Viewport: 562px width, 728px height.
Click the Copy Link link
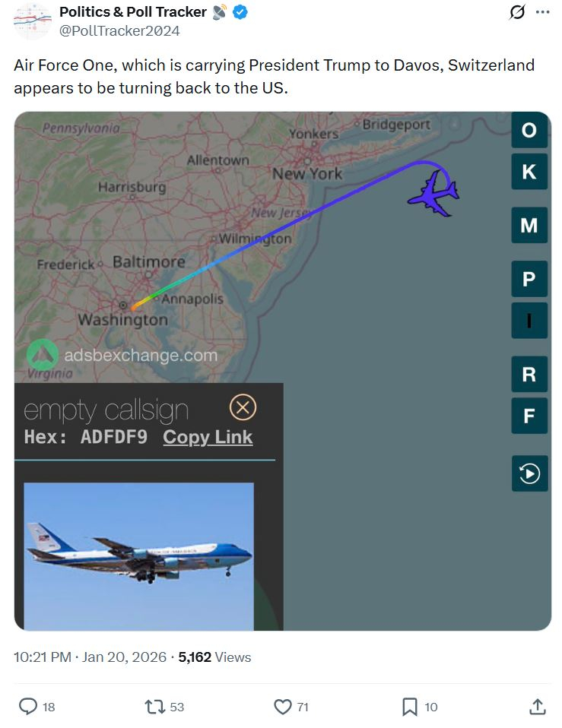point(208,438)
